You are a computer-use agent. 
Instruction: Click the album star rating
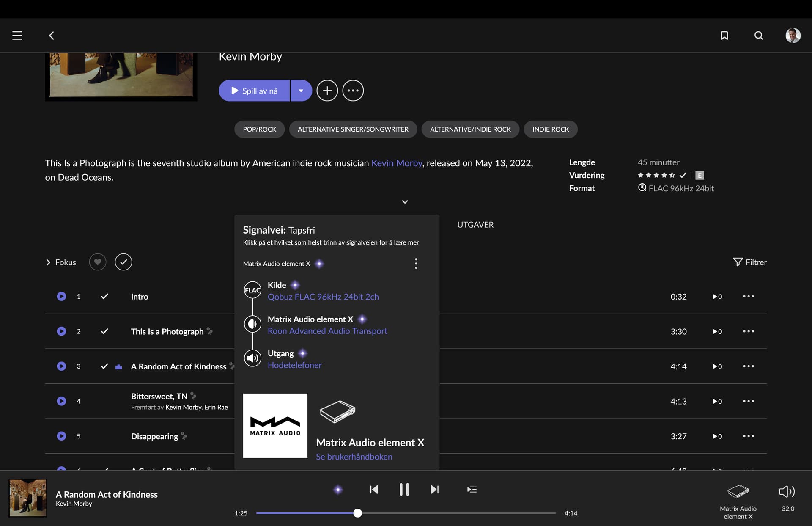[656, 175]
